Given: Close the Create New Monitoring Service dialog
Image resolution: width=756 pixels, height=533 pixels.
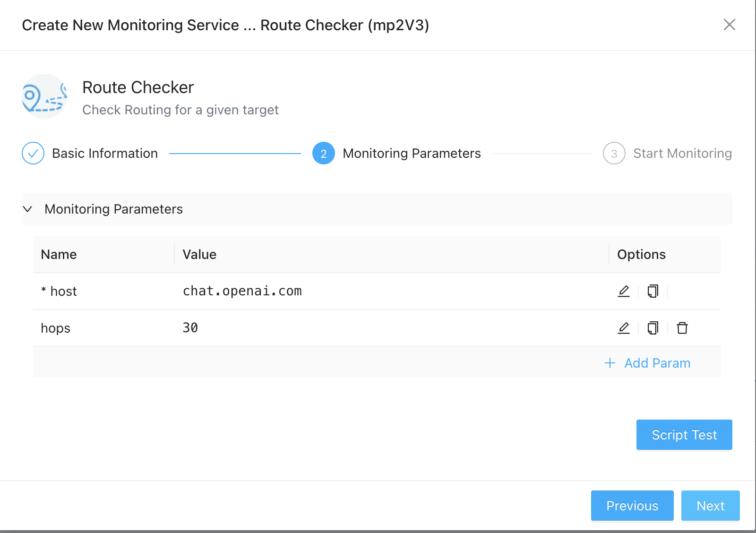Looking at the screenshot, I should point(730,25).
